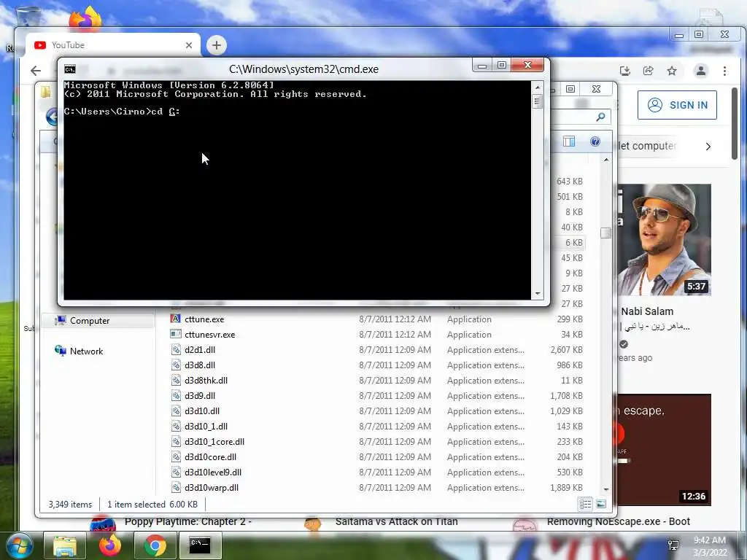This screenshot has height=560, width=747.
Task: Open the Nabi Salam video thumbnail
Action: [665, 239]
